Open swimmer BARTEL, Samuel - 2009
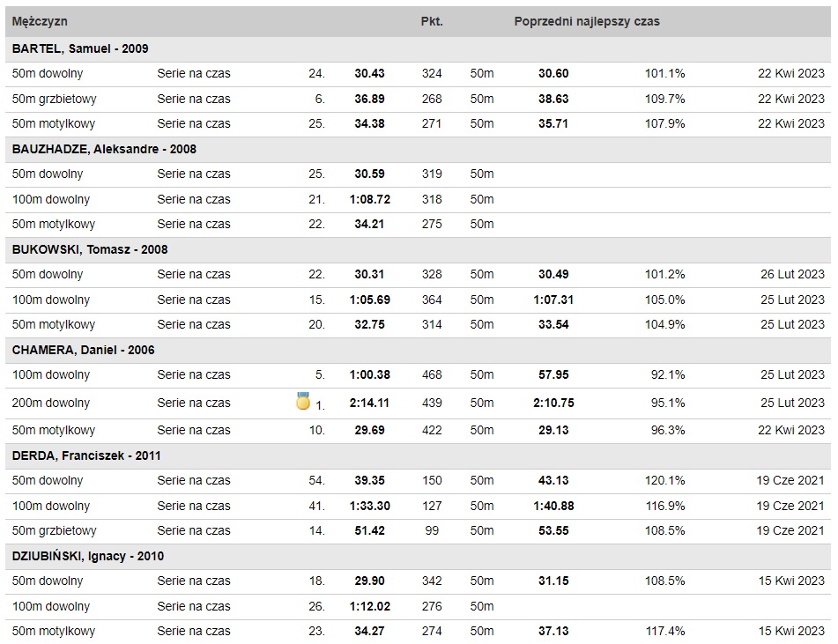 (x=80, y=48)
